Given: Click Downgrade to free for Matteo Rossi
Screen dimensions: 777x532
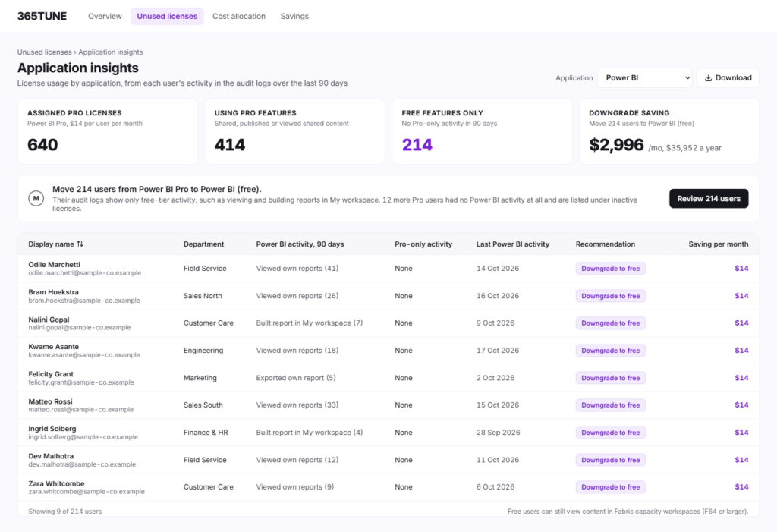Looking at the screenshot, I should point(611,405).
